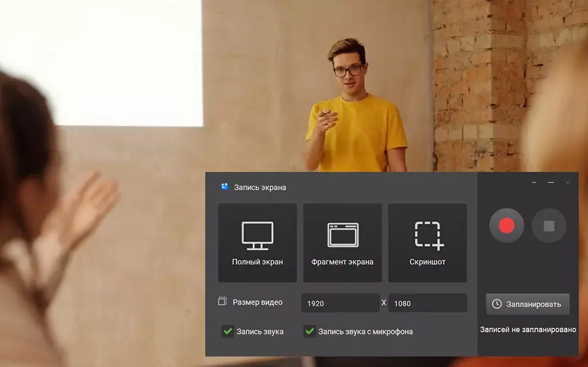Close the screen recorder window
This screenshot has width=588, height=367.
pyautogui.click(x=568, y=183)
